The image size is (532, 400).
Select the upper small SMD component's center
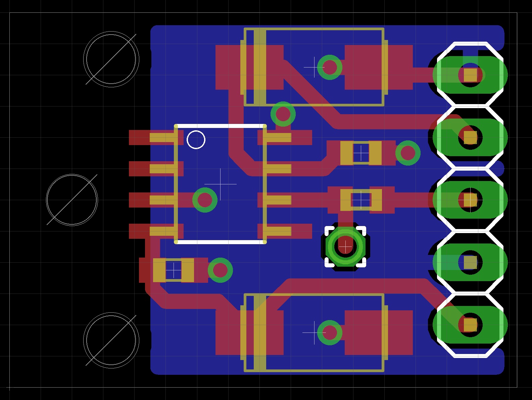[x=361, y=153]
